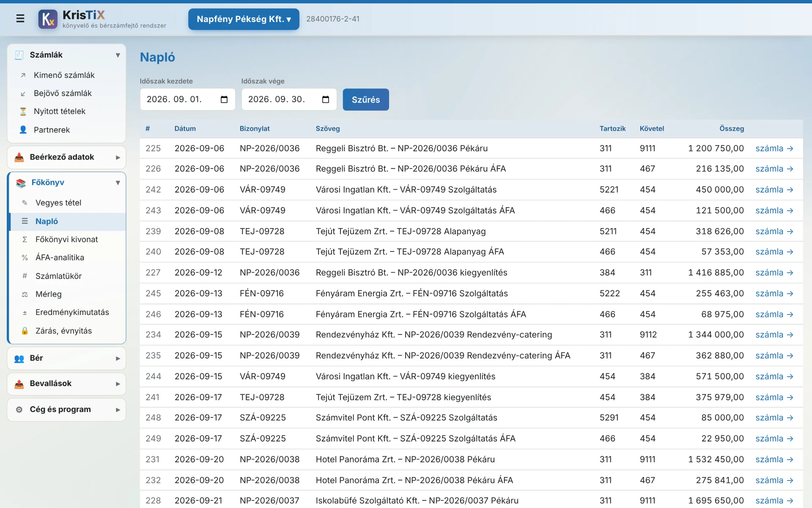The image size is (812, 508).
Task: Click amount 1 532 450,00
Action: (716, 459)
